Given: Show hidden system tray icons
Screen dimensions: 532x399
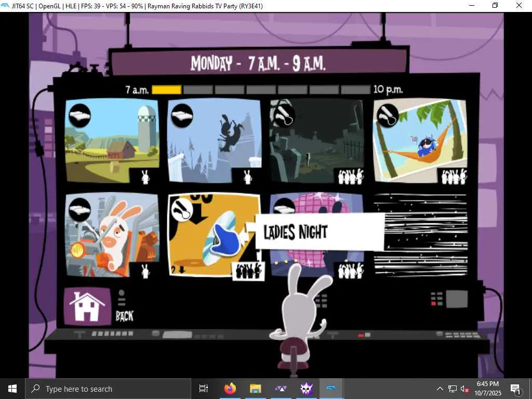Looking at the screenshot, I should pyautogui.click(x=440, y=389).
